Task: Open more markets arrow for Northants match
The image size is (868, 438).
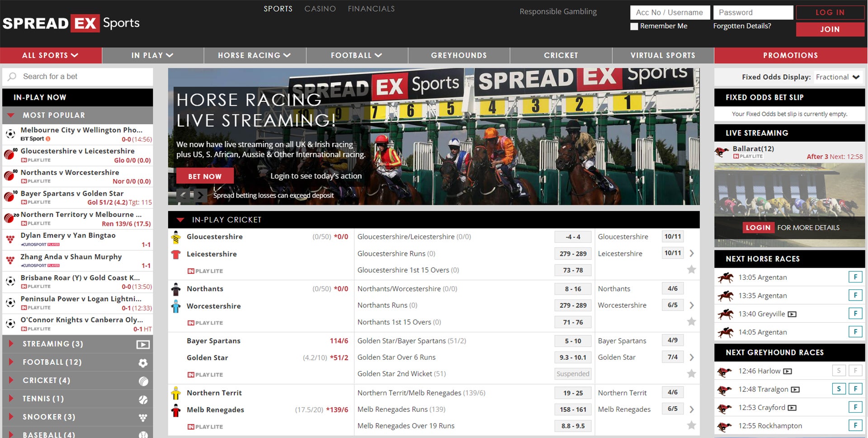Action: coord(692,306)
